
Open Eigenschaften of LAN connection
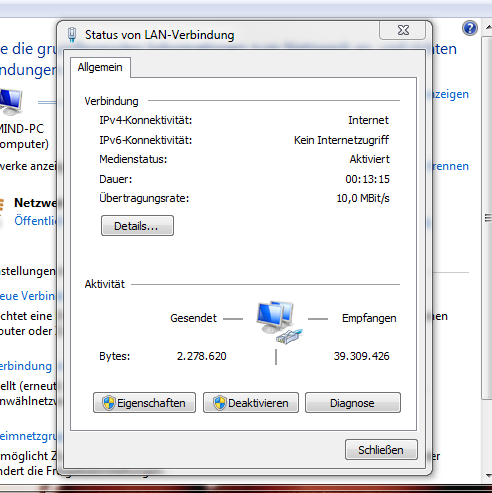pos(144,403)
